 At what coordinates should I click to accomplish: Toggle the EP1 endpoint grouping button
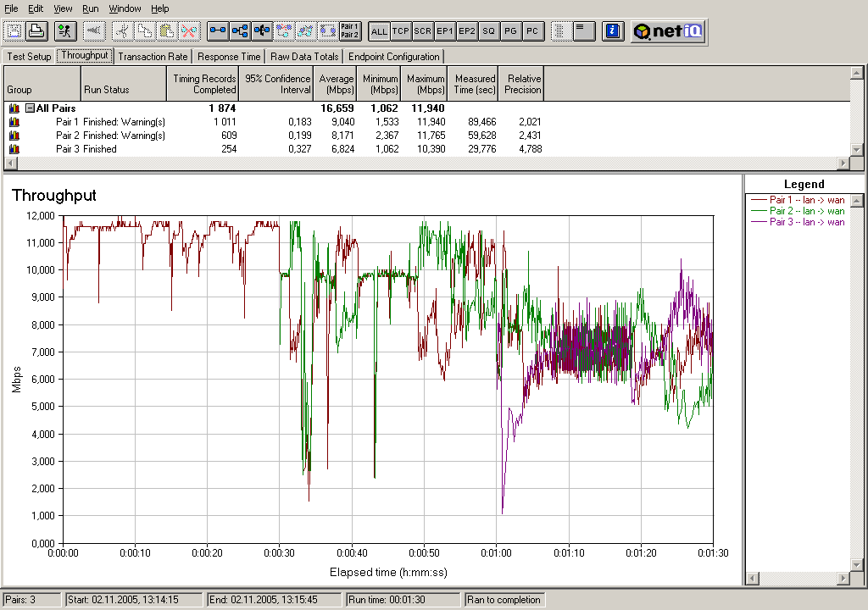point(444,31)
